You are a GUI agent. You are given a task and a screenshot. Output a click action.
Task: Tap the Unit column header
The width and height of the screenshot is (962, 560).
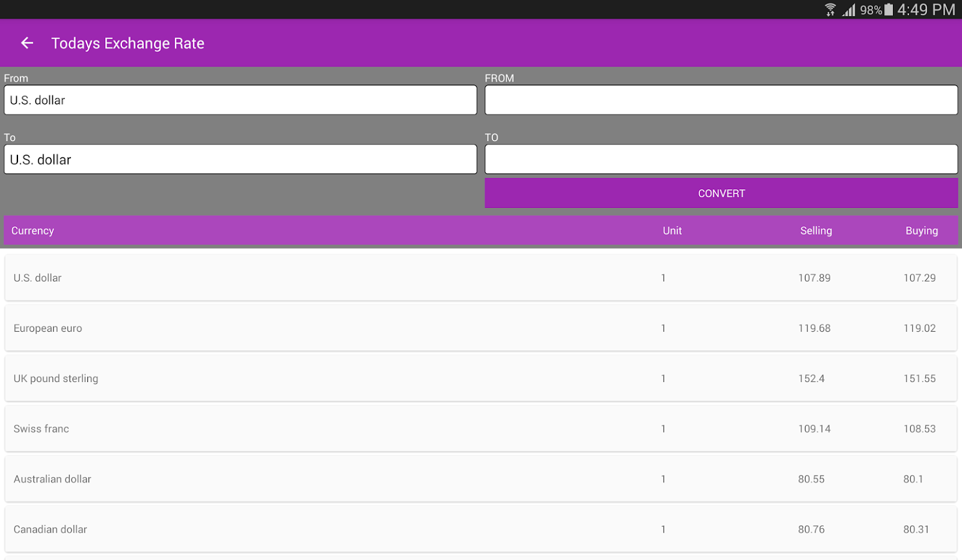coord(672,231)
